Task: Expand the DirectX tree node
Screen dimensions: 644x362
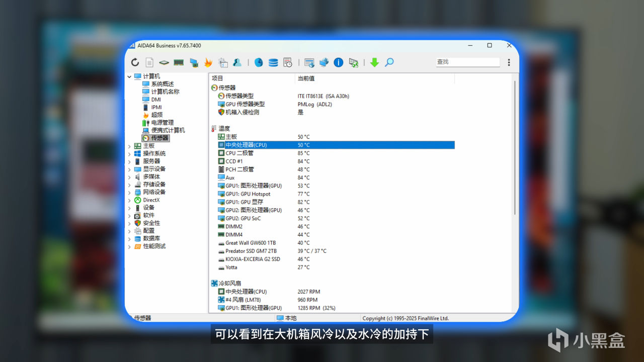Action: [129, 200]
